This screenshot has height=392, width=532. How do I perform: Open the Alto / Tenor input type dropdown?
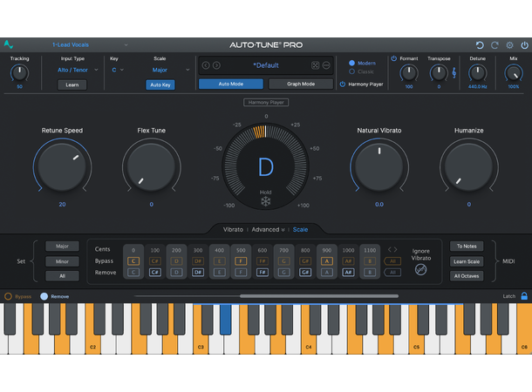pos(78,70)
